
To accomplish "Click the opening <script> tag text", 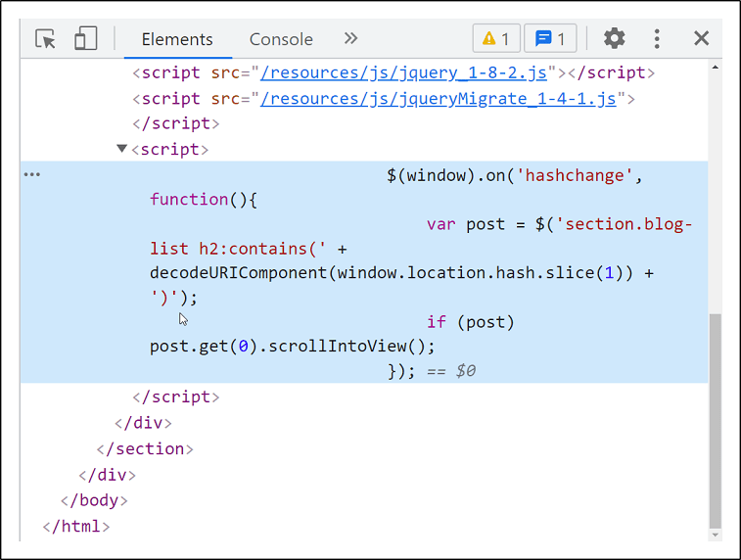I will 170,150.
